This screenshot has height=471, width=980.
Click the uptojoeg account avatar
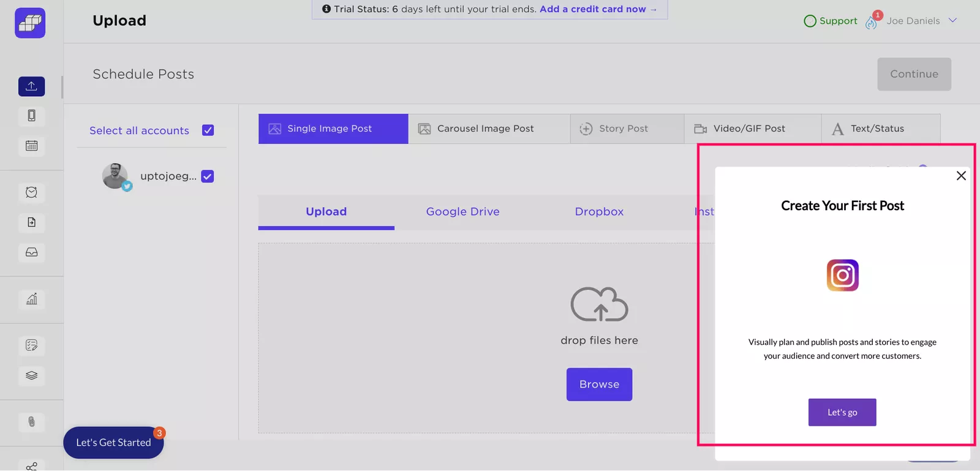[x=115, y=176]
